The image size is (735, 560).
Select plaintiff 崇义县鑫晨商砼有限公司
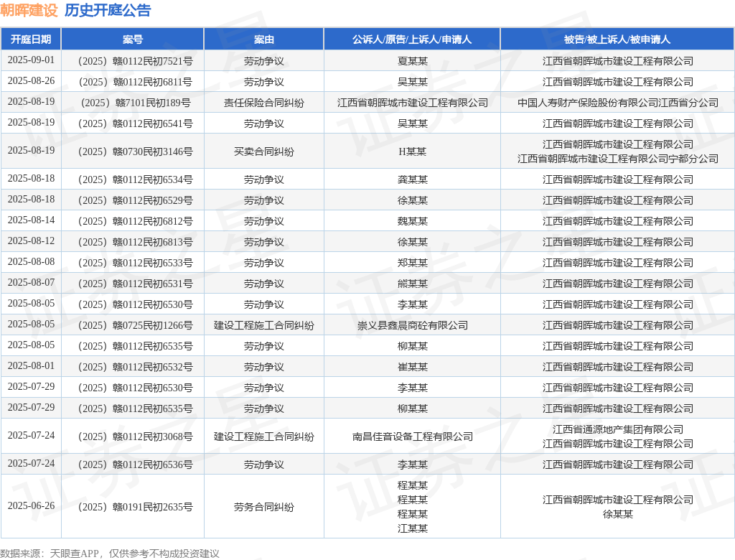[x=413, y=325]
